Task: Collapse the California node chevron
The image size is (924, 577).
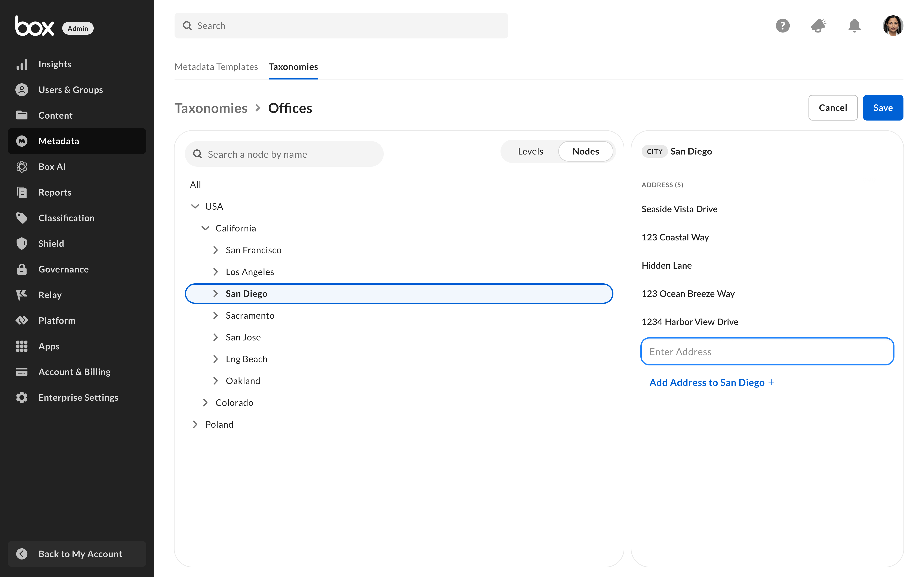Action: pos(205,228)
